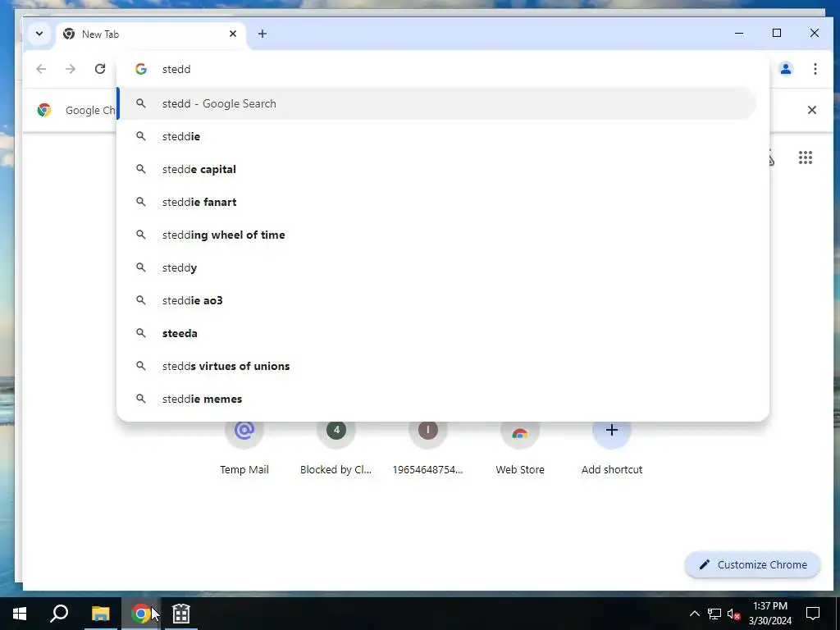This screenshot has height=630, width=840.
Task: Show hidden system tray icons
Action: (694, 614)
